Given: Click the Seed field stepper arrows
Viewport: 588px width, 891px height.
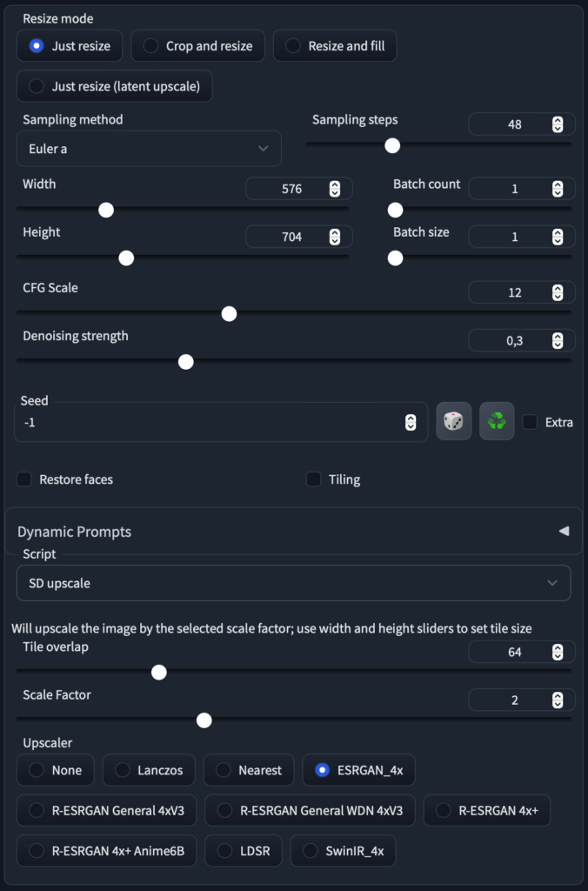Looking at the screenshot, I should [x=411, y=422].
